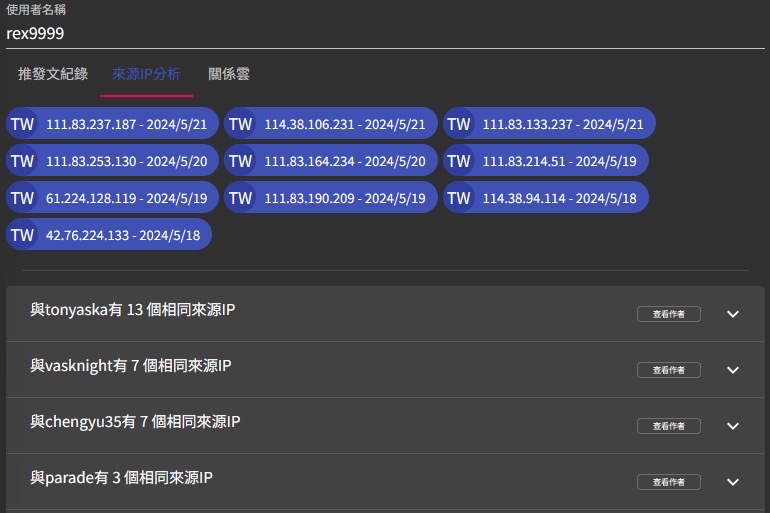This screenshot has width=770, height=513.
Task: Click the TW badge for 111.83.214.51
Action: click(459, 161)
